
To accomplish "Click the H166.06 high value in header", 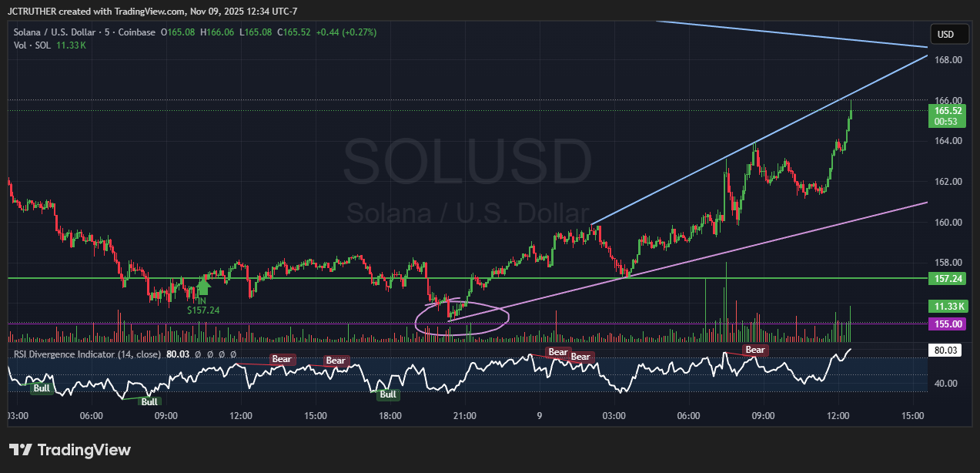I will (x=218, y=32).
